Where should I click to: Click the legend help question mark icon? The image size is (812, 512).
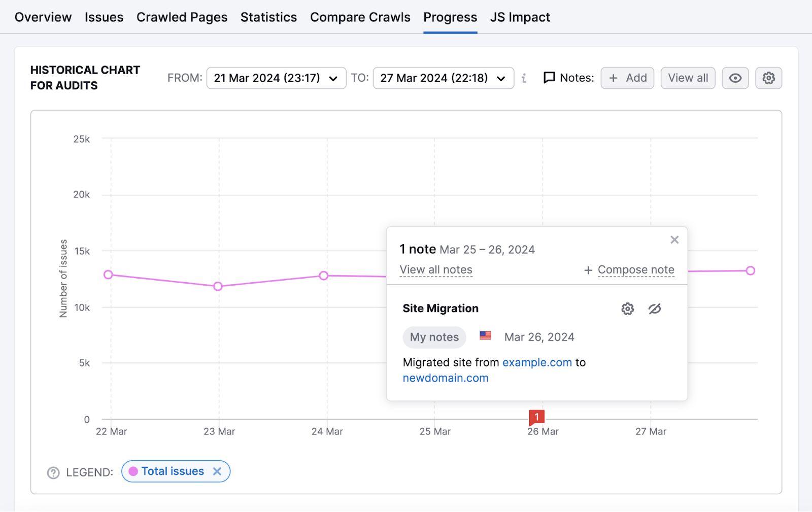(x=53, y=472)
